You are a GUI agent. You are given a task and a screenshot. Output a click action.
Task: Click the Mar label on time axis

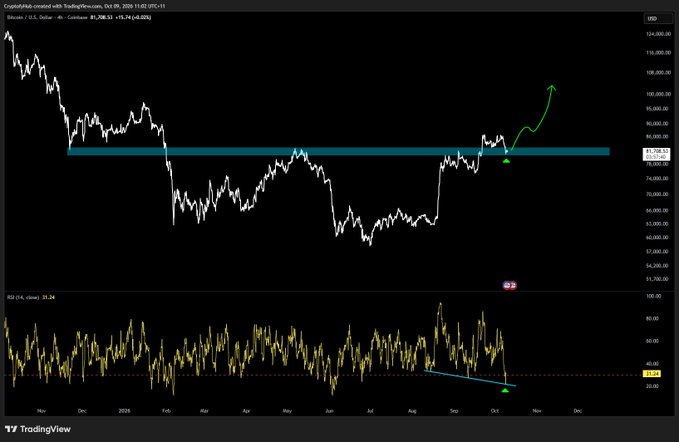204,411
